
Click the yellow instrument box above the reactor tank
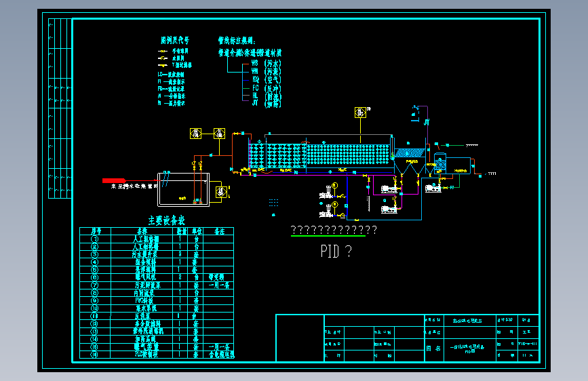tap(360, 113)
